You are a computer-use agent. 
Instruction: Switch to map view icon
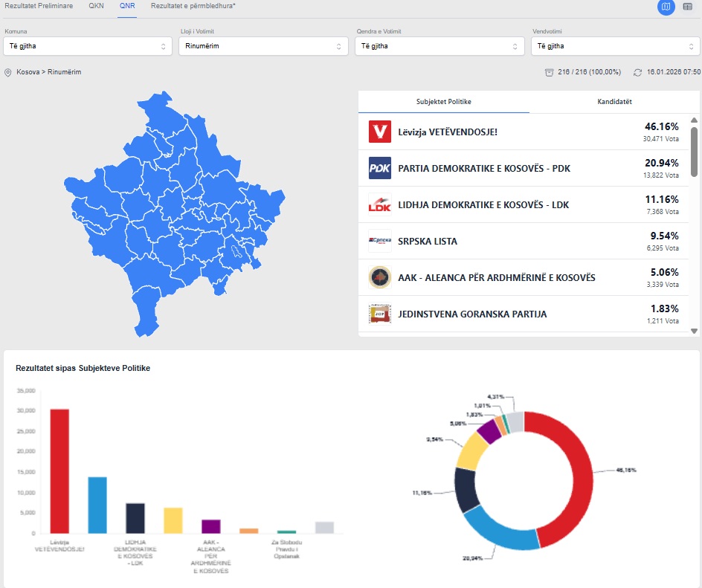pyautogui.click(x=666, y=7)
